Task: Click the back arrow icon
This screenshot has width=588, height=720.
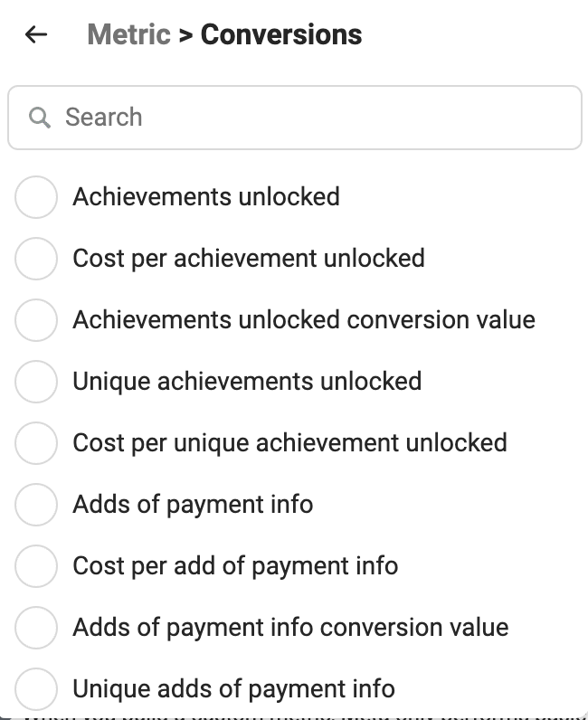Action: click(x=36, y=34)
